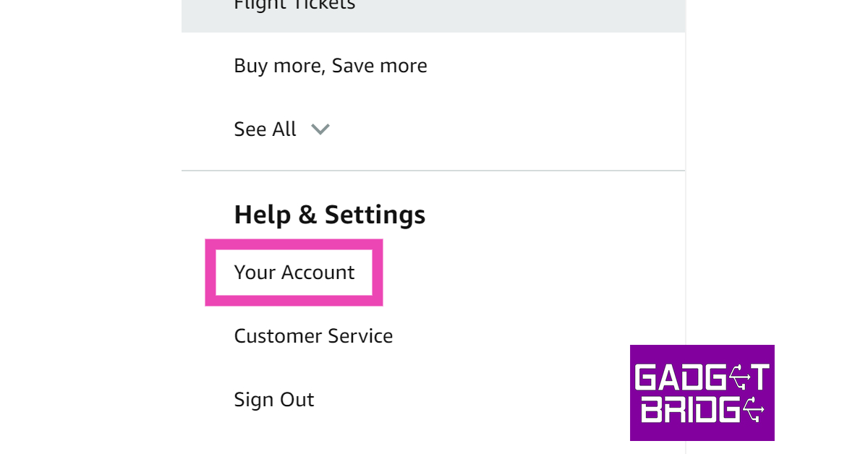The image size is (868, 454).
Task: Select the Buy more, Save more item
Action: click(x=331, y=66)
